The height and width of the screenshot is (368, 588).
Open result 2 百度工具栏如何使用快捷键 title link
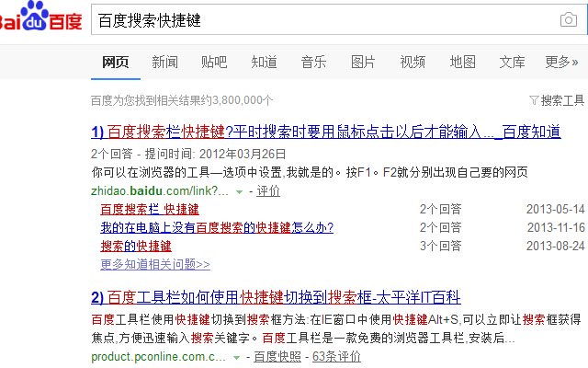[276, 298]
